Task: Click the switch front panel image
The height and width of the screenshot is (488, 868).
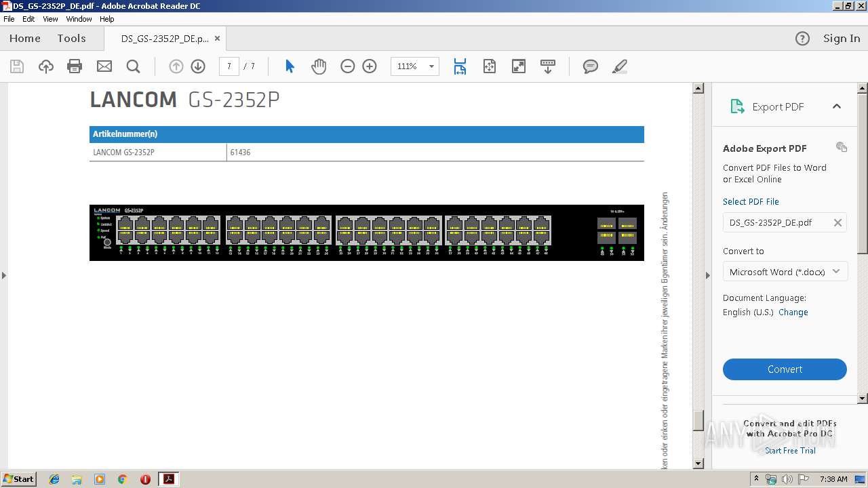Action: (367, 232)
